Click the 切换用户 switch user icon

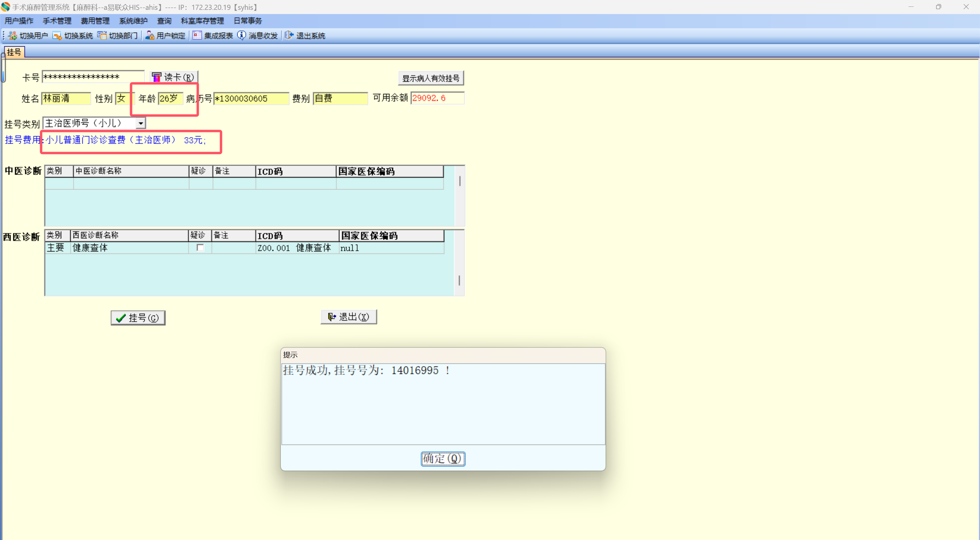point(13,35)
